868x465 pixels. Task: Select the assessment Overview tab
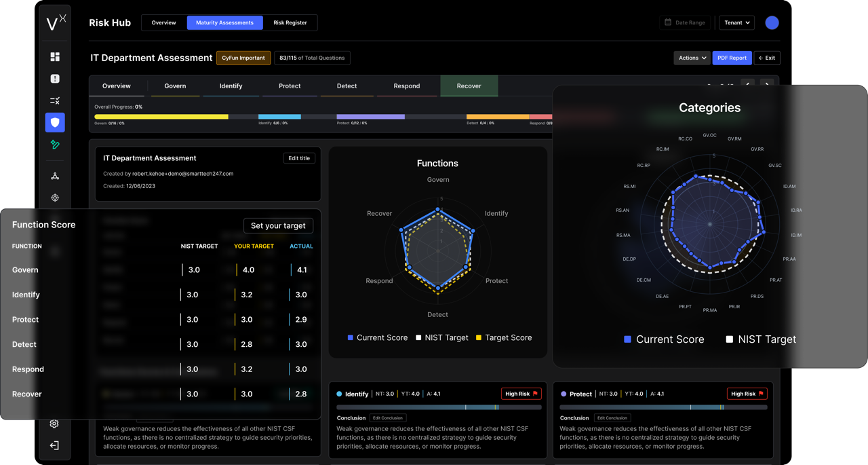click(117, 86)
